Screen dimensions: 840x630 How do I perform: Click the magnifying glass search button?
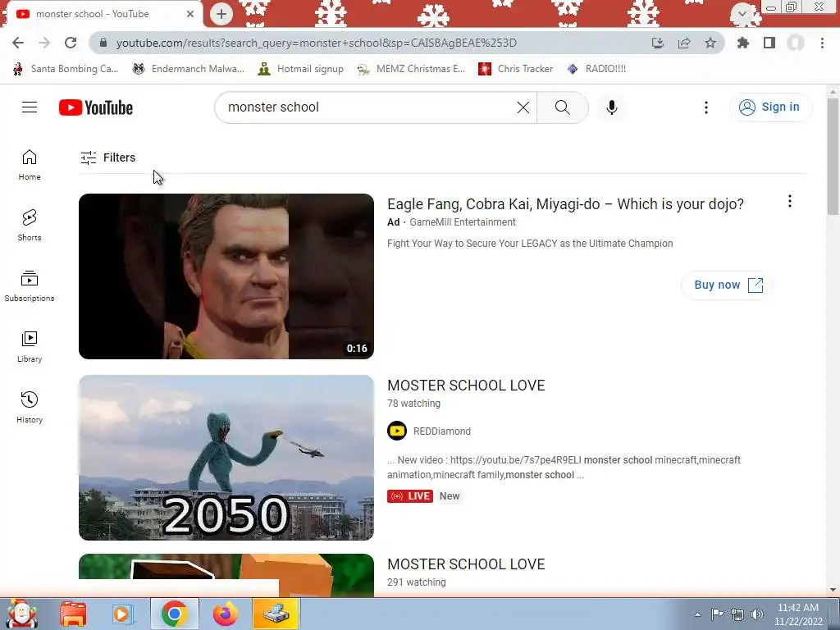562,107
